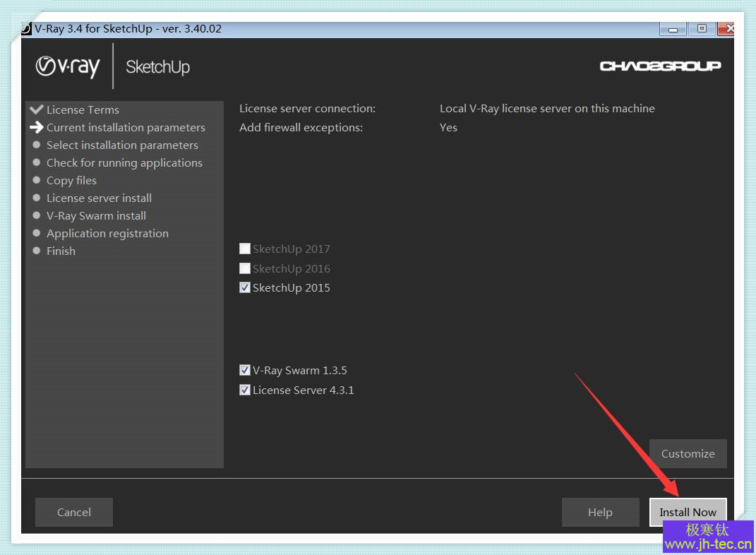Viewport: 756px width, 555px height.
Task: Open the Customize options
Action: pos(688,453)
